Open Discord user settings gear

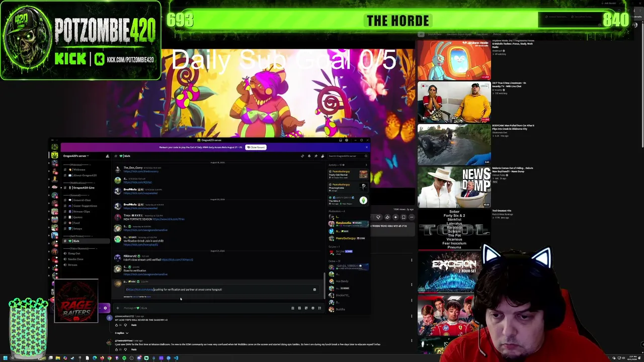105,308
